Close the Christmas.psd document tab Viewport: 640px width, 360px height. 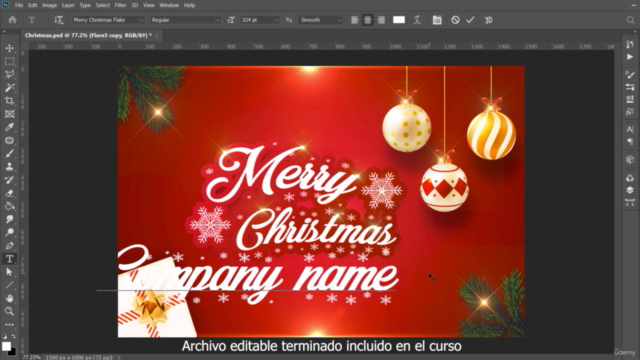click(156, 36)
